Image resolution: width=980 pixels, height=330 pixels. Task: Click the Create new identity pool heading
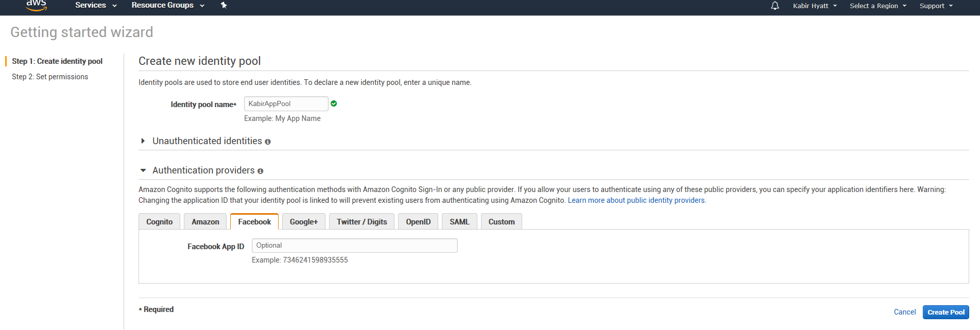(x=200, y=61)
